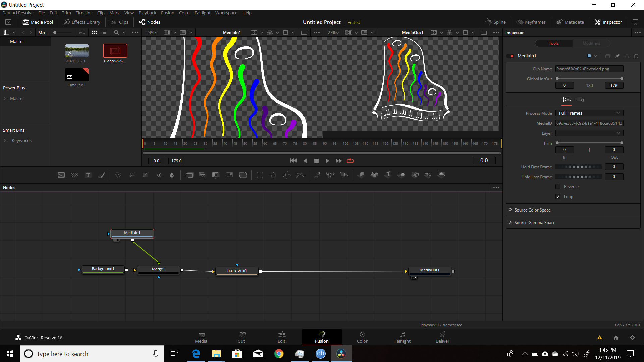Toggle Media Pool panel
Image resolution: width=644 pixels, height=362 pixels.
[38, 22]
